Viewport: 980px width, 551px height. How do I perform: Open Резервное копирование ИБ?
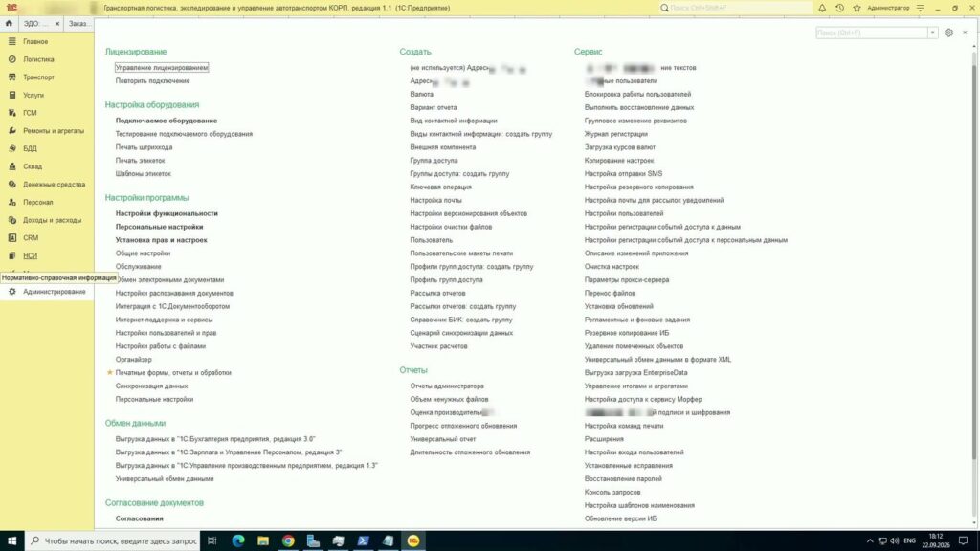pos(626,333)
